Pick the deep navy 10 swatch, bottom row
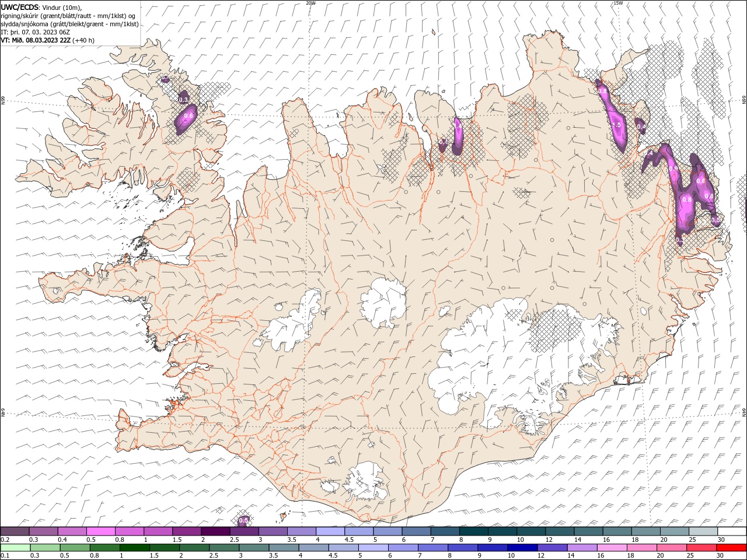Screen dimensions: 747x560 click(x=522, y=548)
